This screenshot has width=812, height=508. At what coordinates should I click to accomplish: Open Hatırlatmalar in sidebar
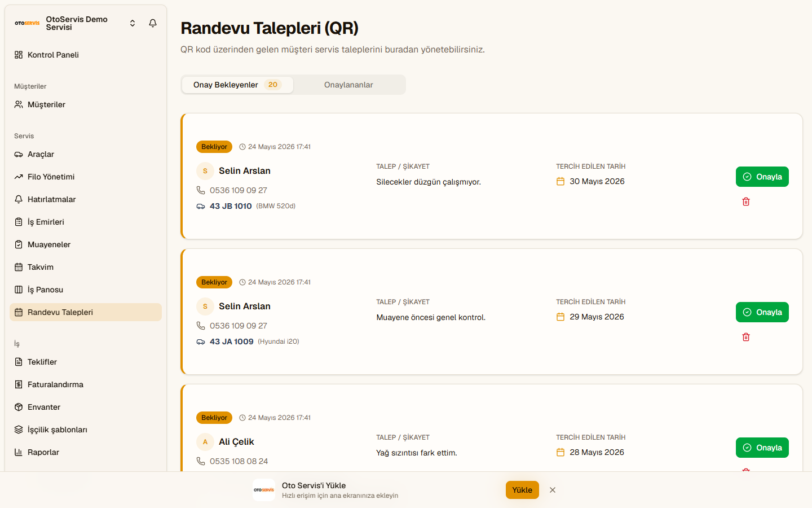[x=86, y=199]
